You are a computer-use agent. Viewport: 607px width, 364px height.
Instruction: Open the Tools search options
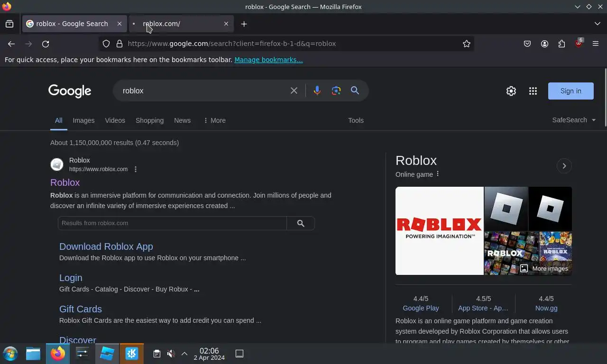click(x=356, y=120)
